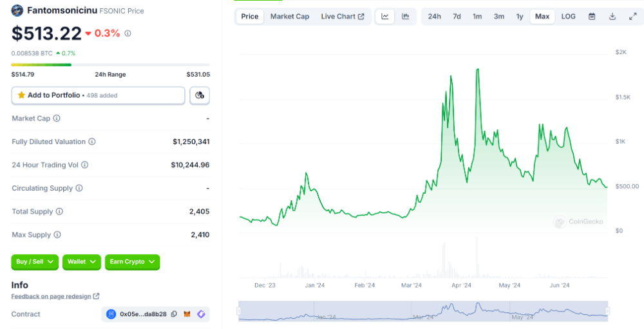This screenshot has height=329, width=644.
Task: Click the Info section heading
Action: click(20, 285)
